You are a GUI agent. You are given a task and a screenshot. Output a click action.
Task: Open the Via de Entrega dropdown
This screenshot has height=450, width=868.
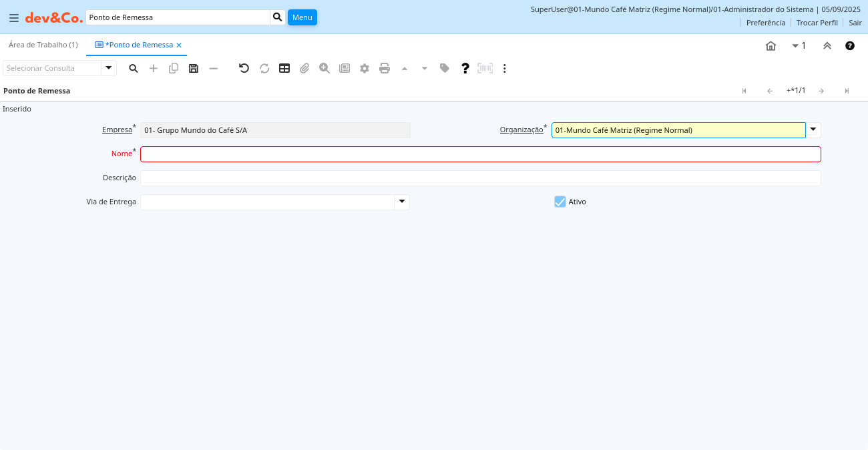tap(402, 202)
